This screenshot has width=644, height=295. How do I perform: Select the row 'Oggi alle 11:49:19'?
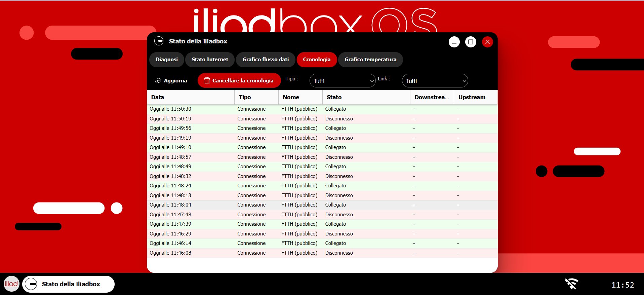click(322, 138)
